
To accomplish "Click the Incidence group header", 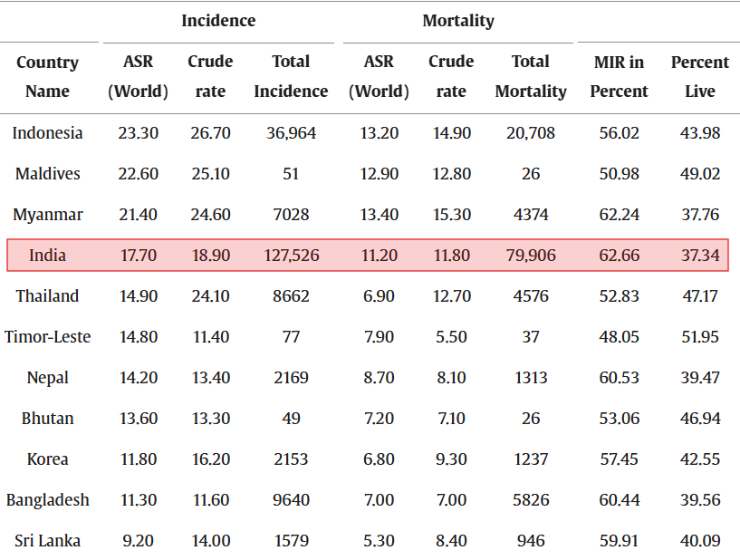I will pos(218,20).
